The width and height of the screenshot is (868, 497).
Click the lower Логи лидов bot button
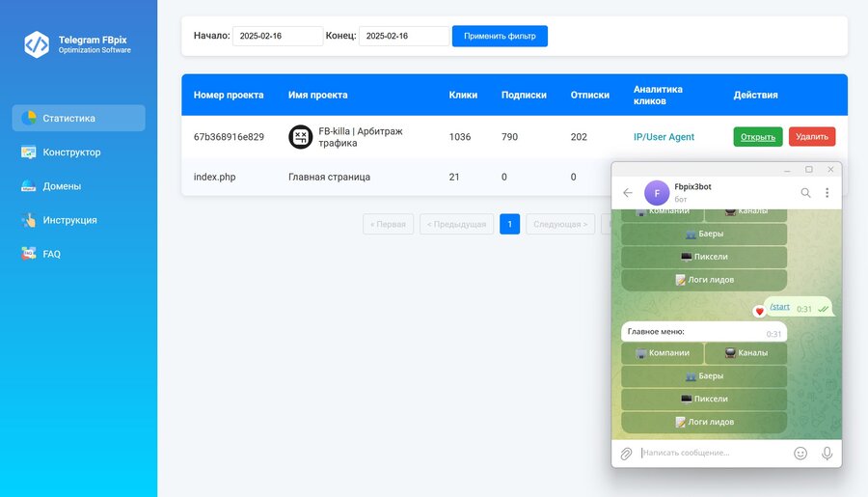704,422
